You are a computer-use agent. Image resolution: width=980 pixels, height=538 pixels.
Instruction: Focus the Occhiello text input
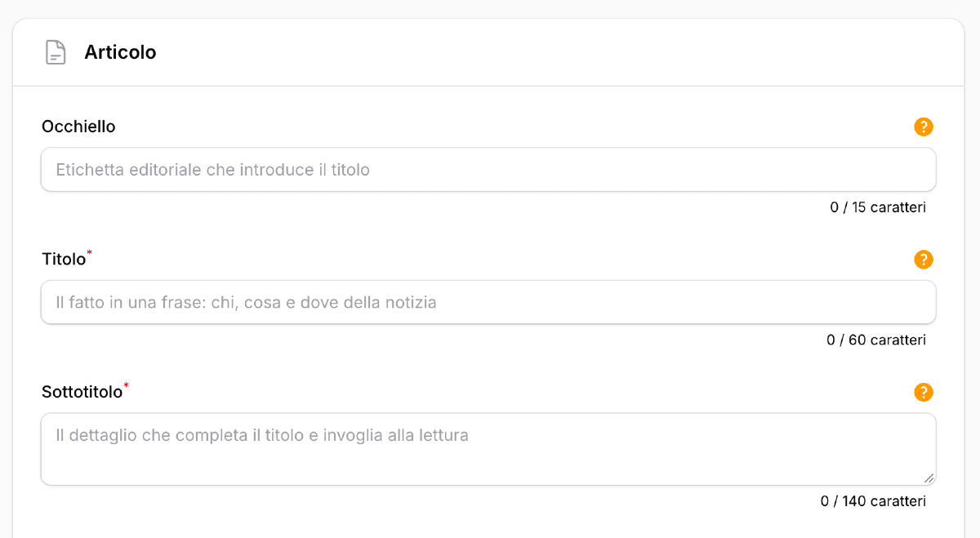point(488,170)
